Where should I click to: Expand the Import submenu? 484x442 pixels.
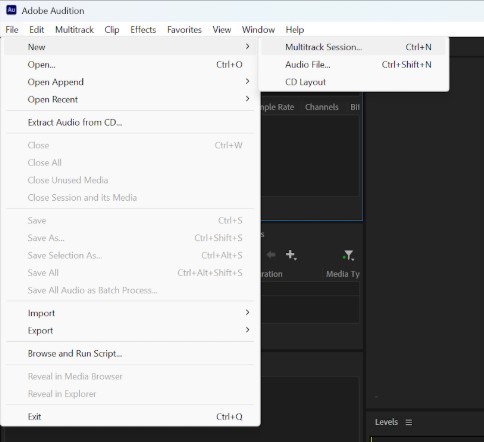tap(130, 313)
